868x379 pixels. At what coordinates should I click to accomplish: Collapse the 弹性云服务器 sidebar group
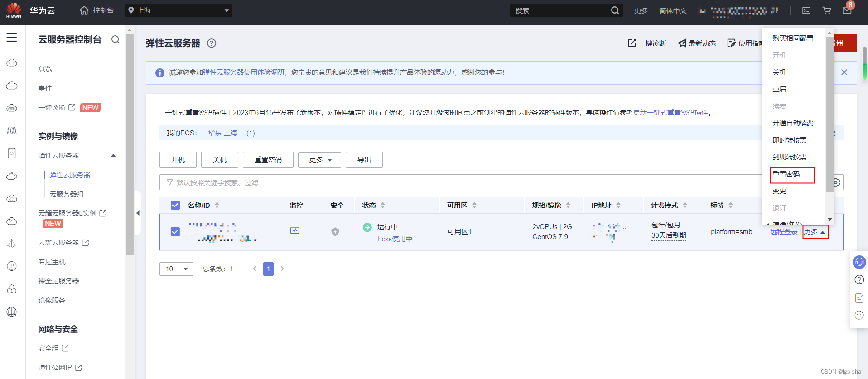(113, 156)
